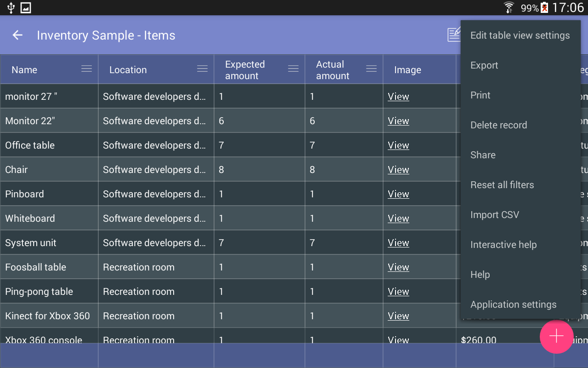Open the Expected amount column menu icon

coord(293,69)
